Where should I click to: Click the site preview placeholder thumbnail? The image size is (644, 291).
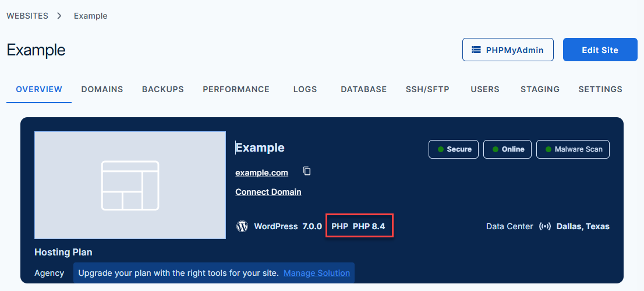pos(130,185)
